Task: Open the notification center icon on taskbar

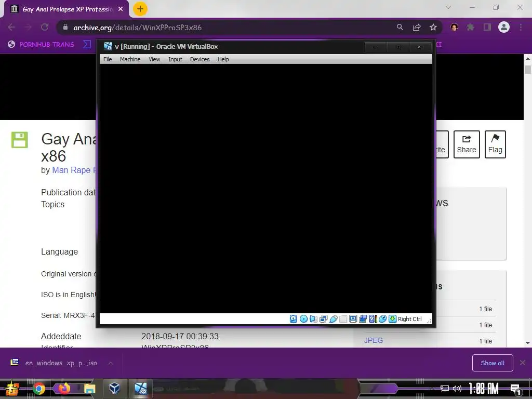Action: coord(515,390)
